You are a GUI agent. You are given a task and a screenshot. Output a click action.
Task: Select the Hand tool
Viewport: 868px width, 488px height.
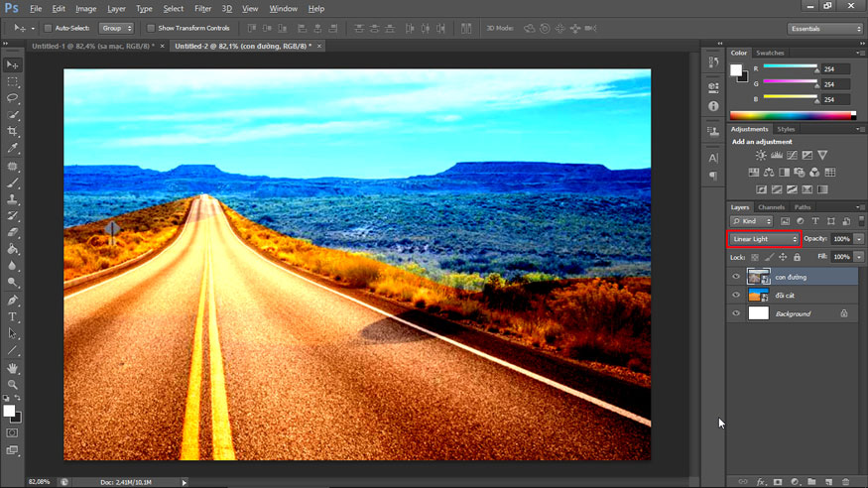(x=13, y=368)
